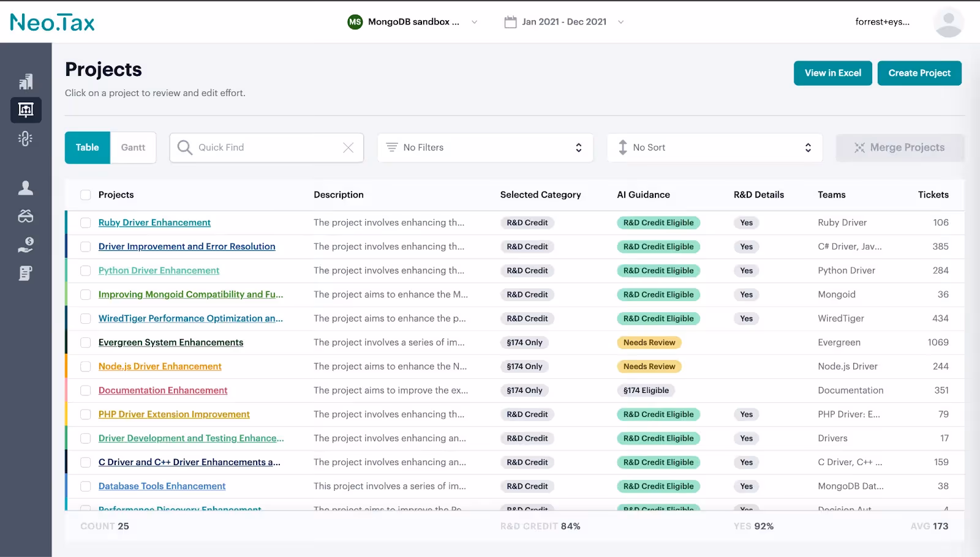Open the bar chart dashboard sidebar icon
The image size is (980, 557).
tap(26, 81)
